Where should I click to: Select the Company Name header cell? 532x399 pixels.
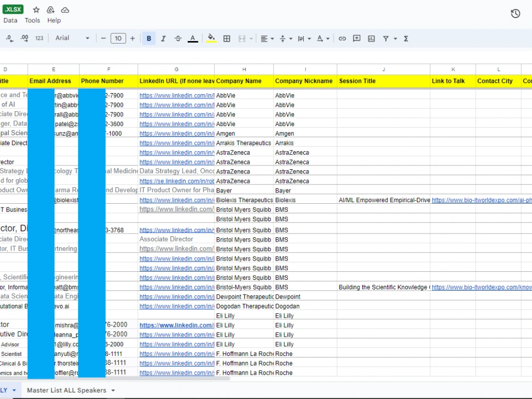tap(244, 81)
